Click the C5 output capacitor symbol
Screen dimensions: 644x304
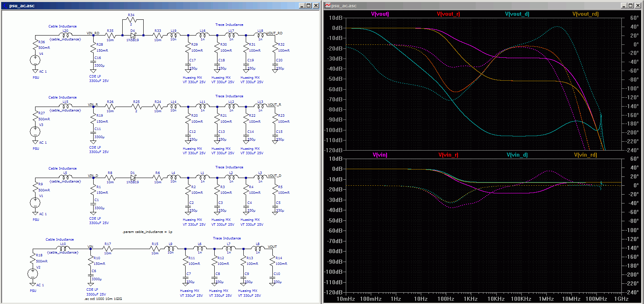coord(275,207)
